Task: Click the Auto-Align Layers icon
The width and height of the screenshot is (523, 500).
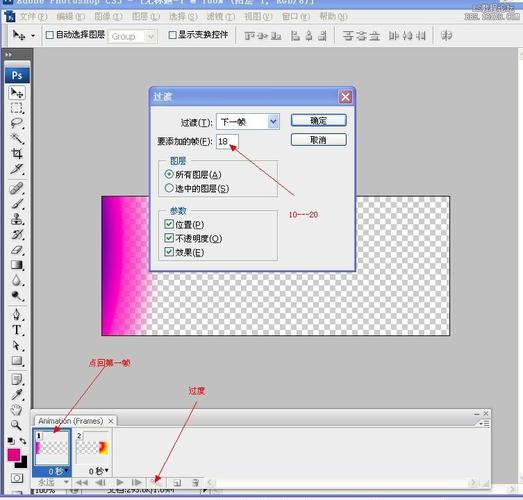Action: click(x=447, y=35)
